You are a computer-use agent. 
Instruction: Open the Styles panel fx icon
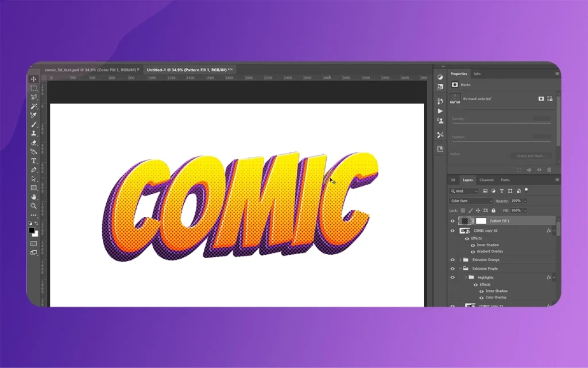coord(440,87)
